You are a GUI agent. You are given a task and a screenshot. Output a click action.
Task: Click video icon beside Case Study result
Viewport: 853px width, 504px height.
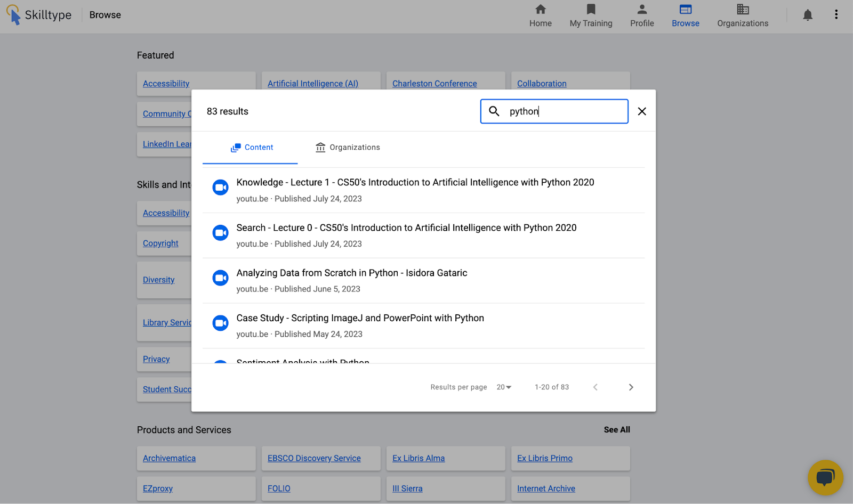click(220, 323)
